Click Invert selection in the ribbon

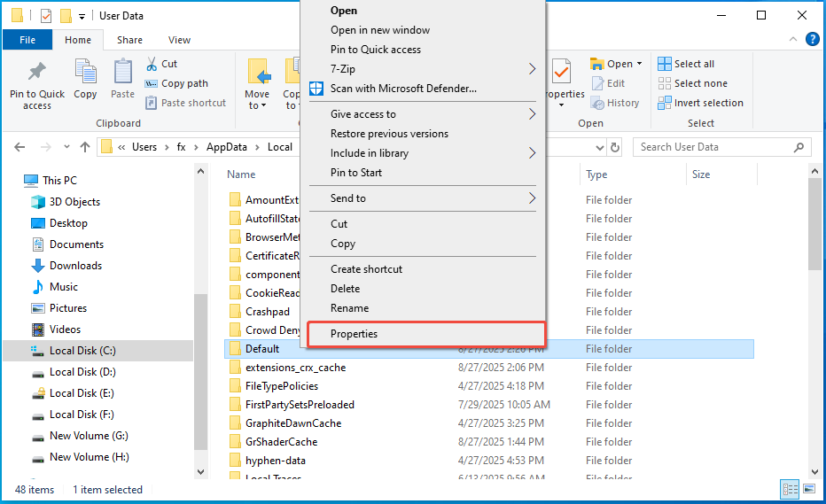[x=700, y=103]
